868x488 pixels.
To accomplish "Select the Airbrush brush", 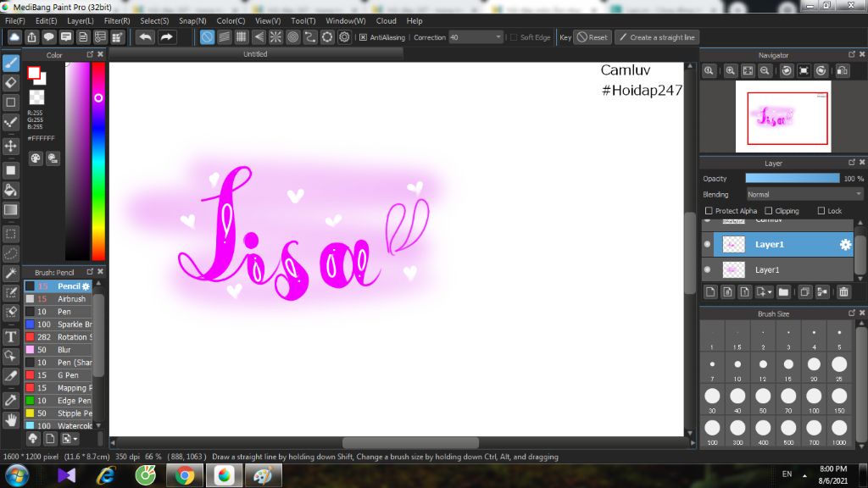I will click(x=58, y=299).
